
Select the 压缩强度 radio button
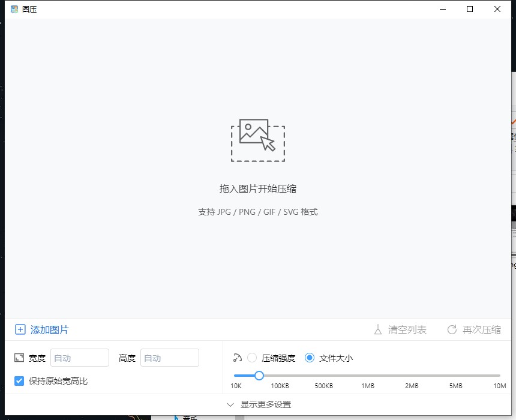coord(252,358)
